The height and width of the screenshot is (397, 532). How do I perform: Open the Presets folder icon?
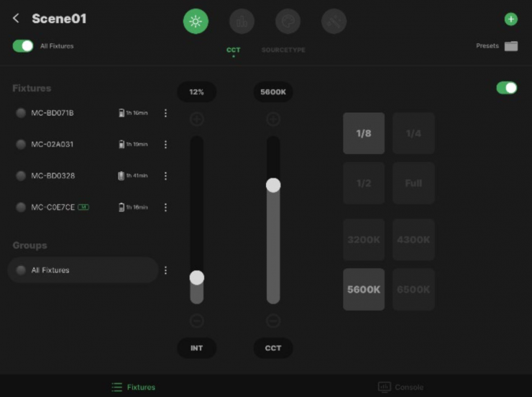pos(511,46)
